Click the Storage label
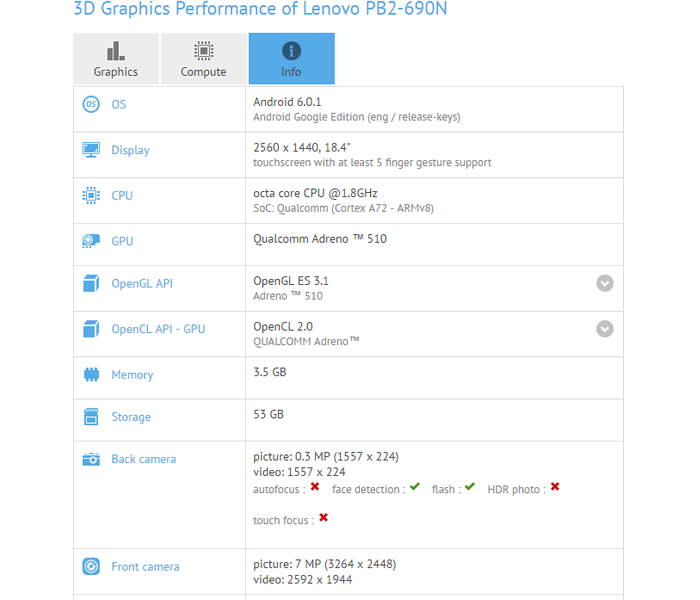 (x=131, y=417)
